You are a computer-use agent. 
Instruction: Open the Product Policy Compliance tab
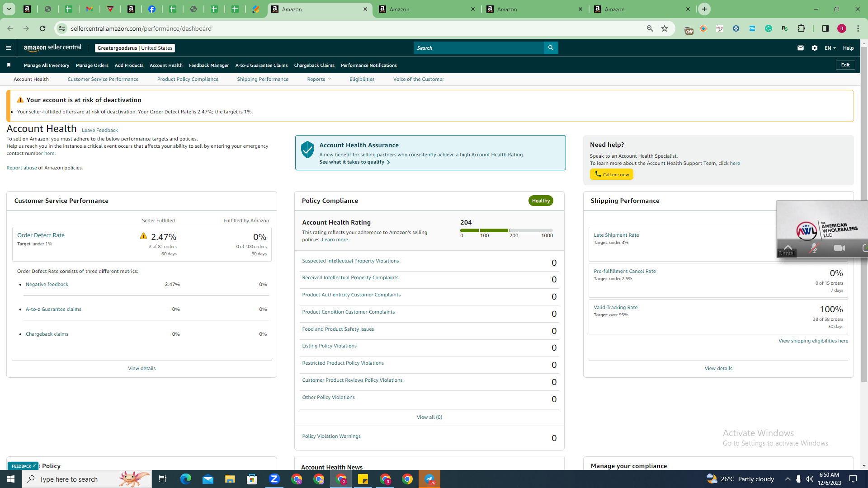[x=188, y=79]
